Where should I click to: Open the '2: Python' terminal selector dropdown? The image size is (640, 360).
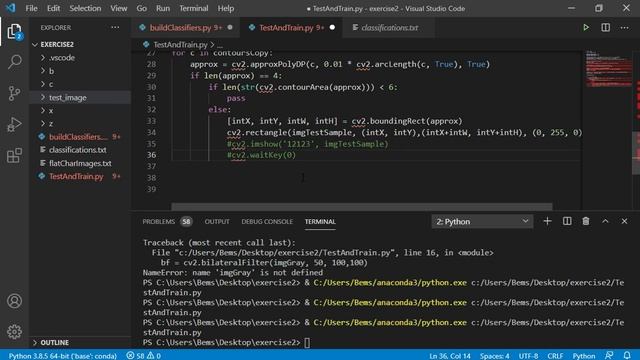coord(482,221)
